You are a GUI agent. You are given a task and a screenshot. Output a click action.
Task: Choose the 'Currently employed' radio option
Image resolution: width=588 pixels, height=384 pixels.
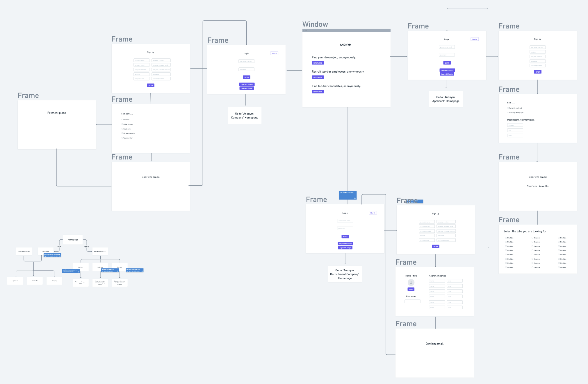(x=508, y=108)
